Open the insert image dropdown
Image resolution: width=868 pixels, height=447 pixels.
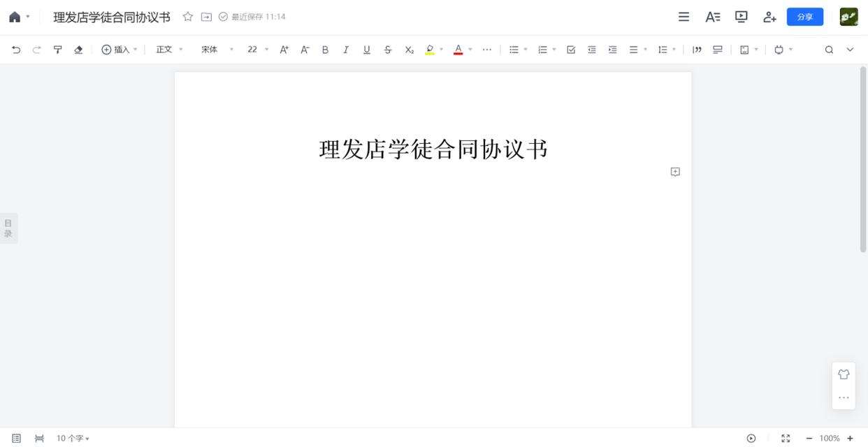[748, 50]
